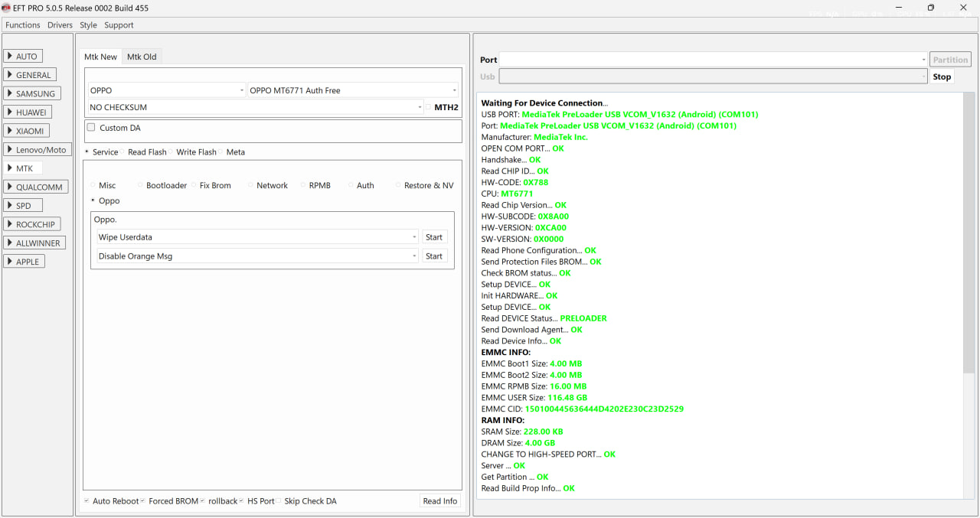Open the SPD sidebar section

pyautogui.click(x=23, y=205)
